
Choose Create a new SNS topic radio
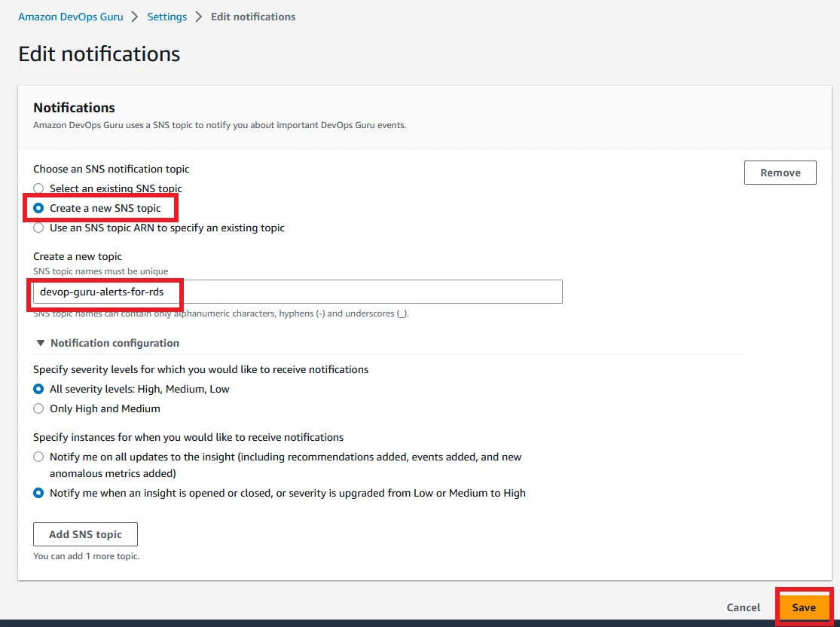point(38,208)
